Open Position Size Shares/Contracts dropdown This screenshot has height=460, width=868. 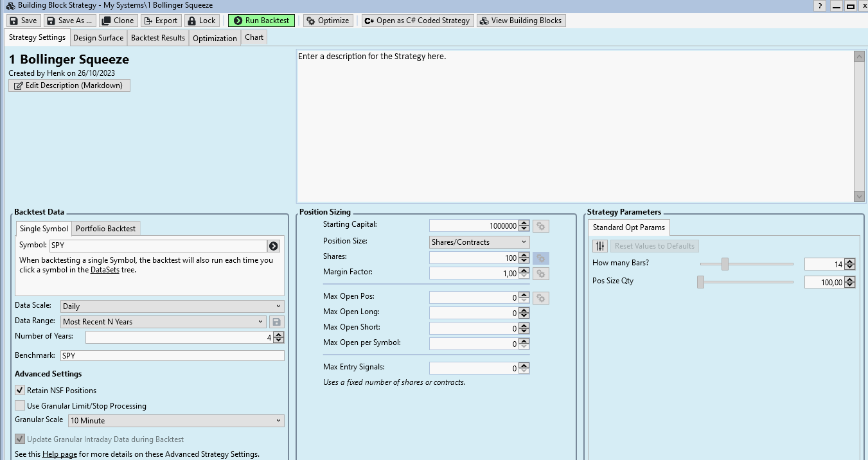point(479,242)
